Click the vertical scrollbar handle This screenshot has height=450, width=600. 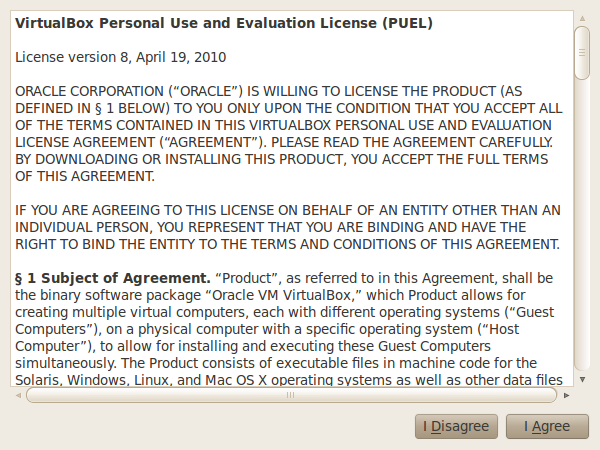[581, 52]
